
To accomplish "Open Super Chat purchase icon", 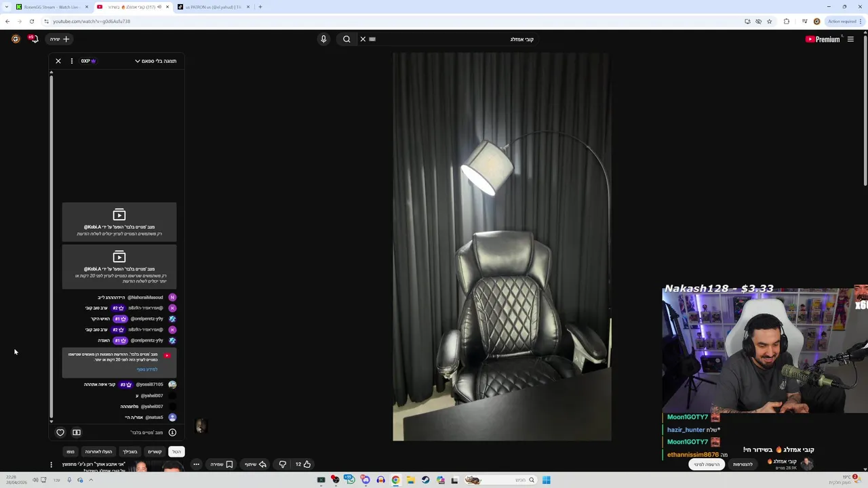I will point(77,432).
